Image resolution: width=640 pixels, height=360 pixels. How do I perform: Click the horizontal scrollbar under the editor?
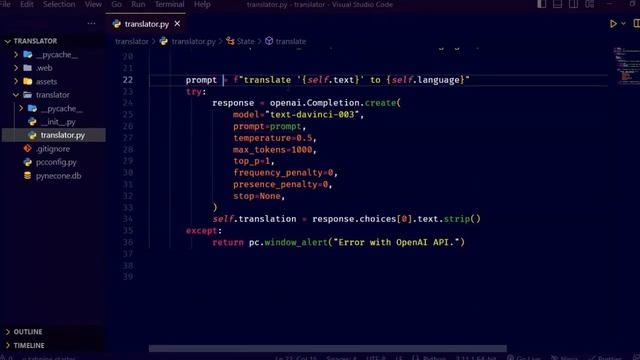tap(328, 348)
